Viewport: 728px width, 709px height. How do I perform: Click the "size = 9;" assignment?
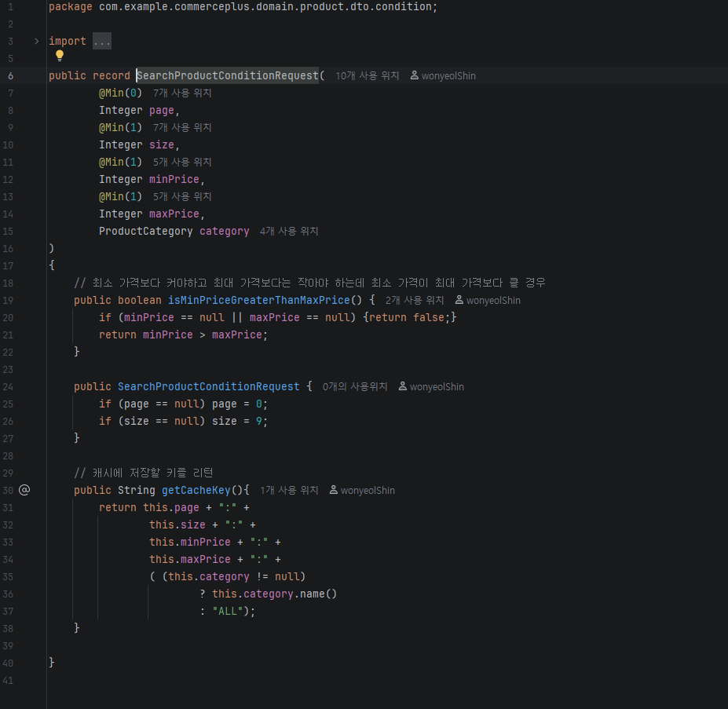(x=240, y=421)
